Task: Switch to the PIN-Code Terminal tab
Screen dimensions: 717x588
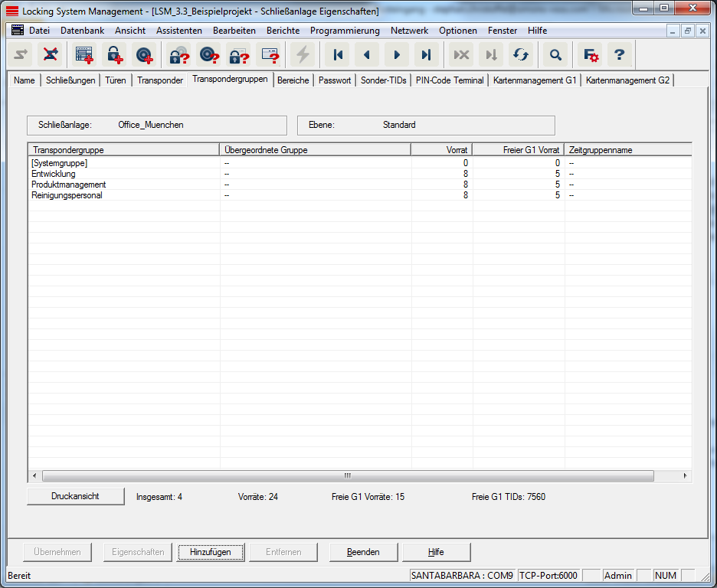Action: [x=450, y=80]
